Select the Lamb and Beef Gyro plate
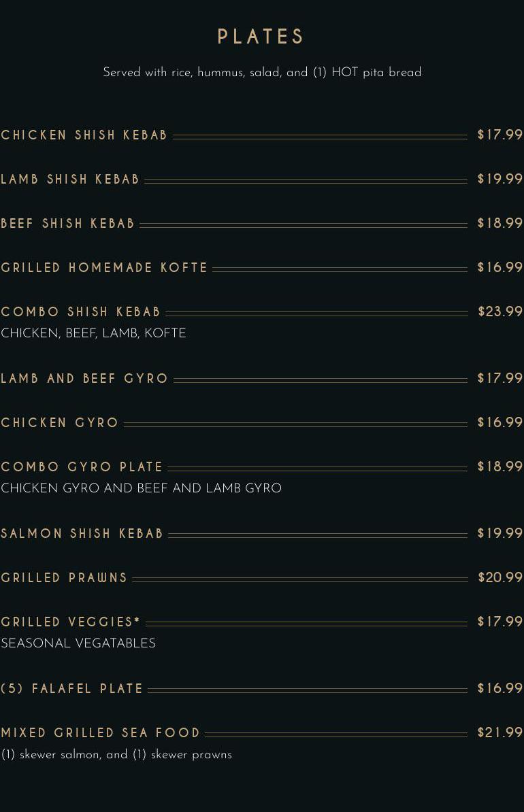The width and height of the screenshot is (524, 812). [84, 379]
